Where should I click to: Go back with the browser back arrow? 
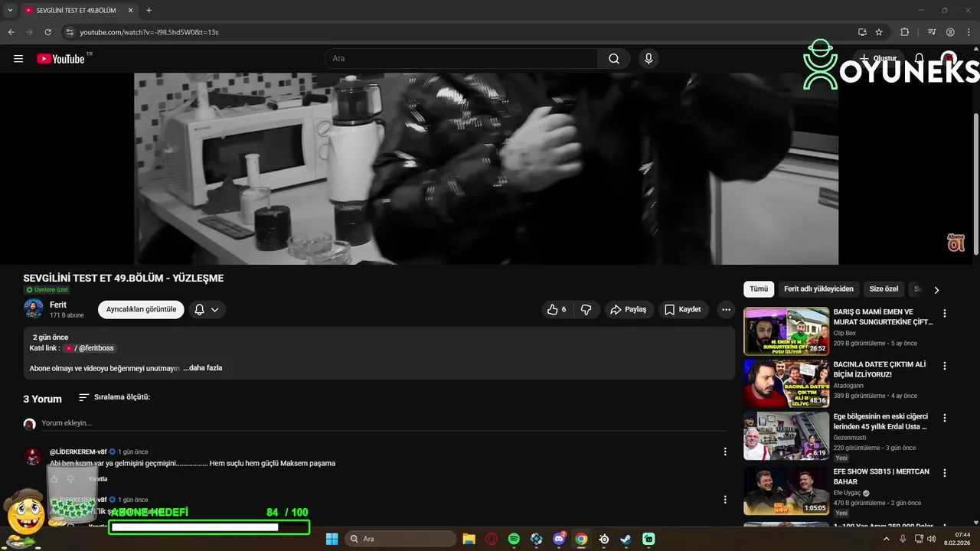(x=11, y=32)
